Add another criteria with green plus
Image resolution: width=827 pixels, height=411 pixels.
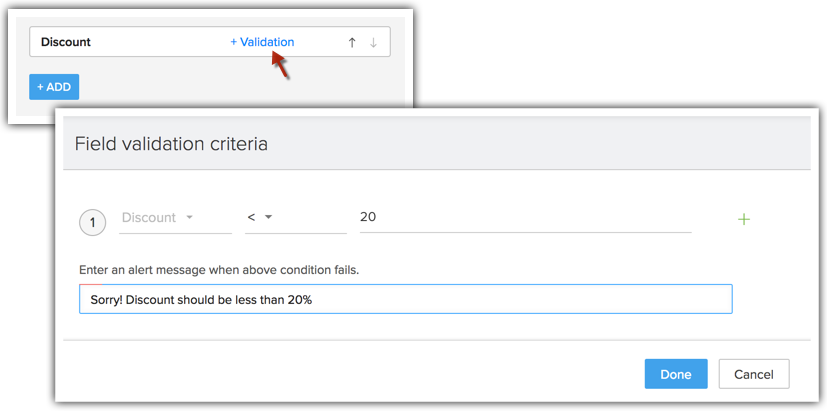[743, 219]
